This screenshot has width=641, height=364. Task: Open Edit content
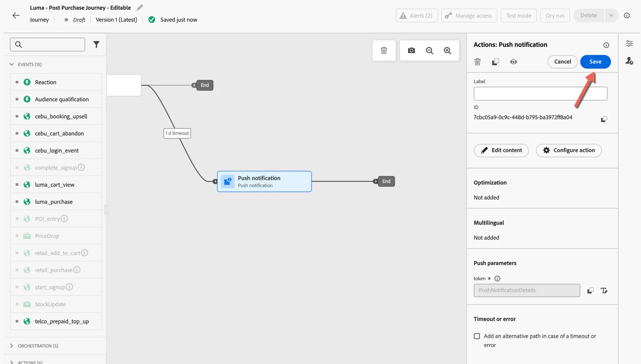(501, 150)
